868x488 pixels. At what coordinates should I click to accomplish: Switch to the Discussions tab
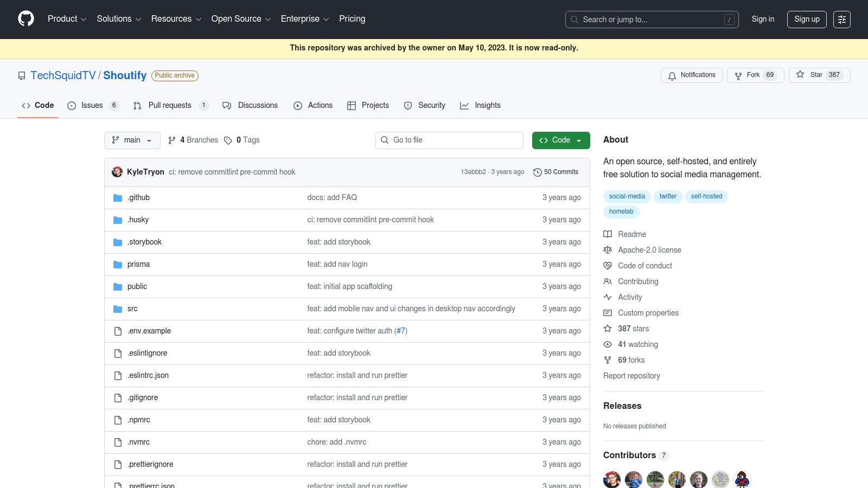click(x=250, y=106)
